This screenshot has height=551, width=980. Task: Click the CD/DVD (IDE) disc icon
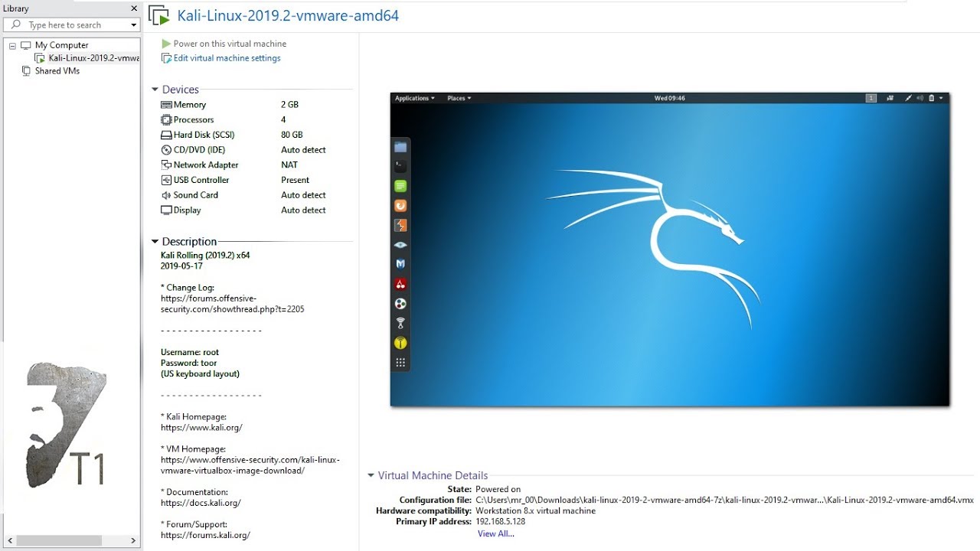coord(166,150)
